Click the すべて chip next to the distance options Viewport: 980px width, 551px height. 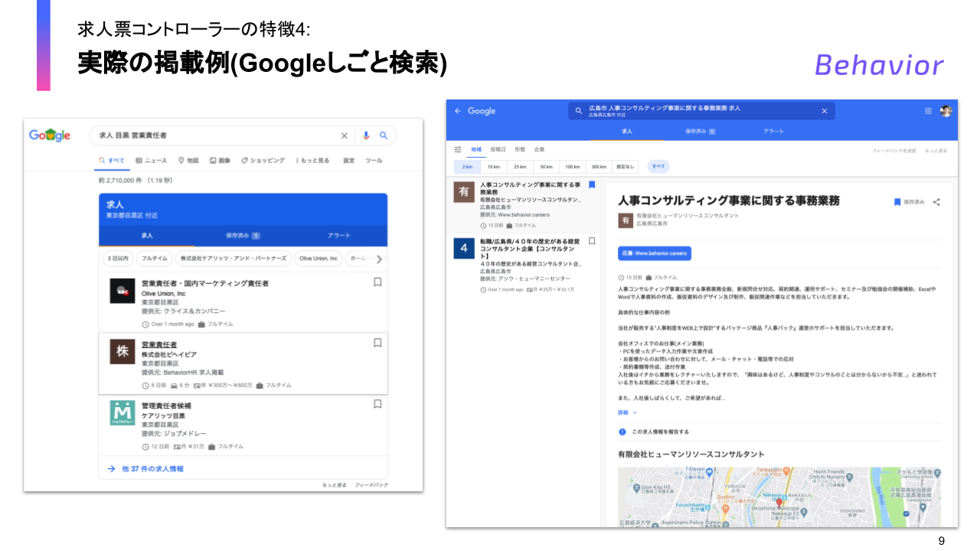click(x=658, y=166)
